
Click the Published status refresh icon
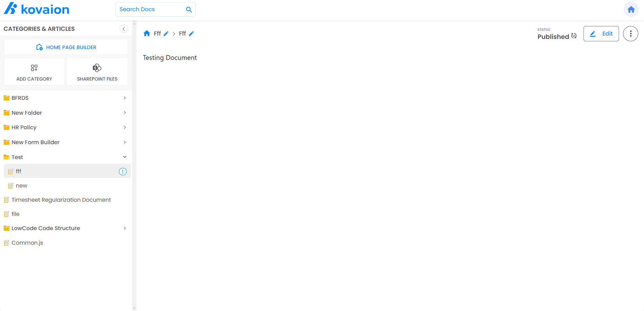click(574, 36)
